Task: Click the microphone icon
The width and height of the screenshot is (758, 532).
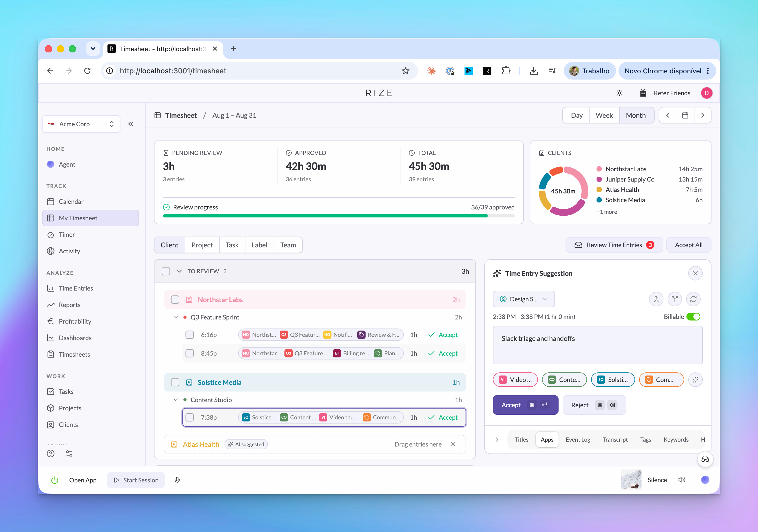Action: 177,480
